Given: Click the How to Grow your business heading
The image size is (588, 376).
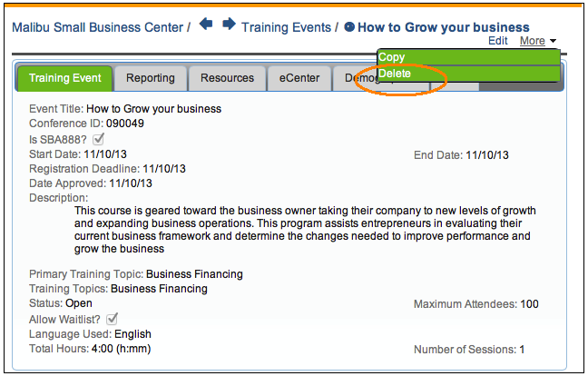Looking at the screenshot, I should (x=444, y=28).
